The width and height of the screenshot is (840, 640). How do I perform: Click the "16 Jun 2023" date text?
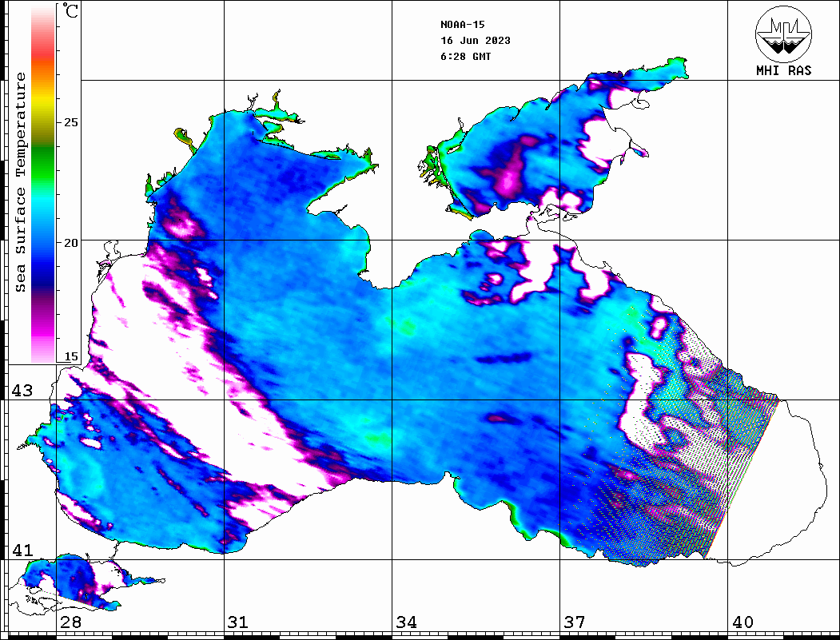(x=476, y=41)
